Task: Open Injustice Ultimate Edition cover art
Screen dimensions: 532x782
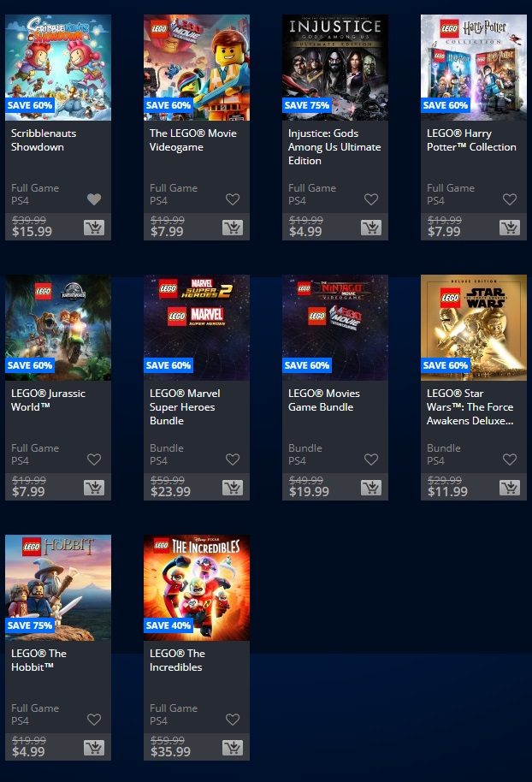Action: click(335, 68)
